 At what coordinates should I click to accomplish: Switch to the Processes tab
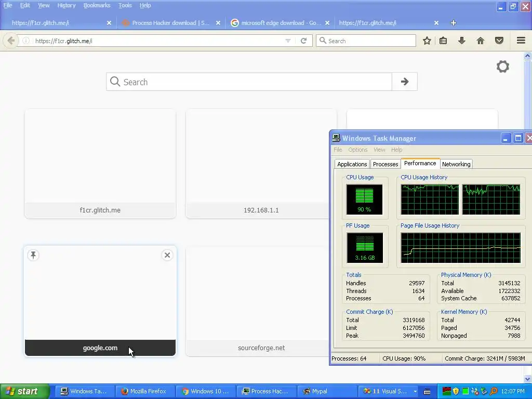pos(385,164)
